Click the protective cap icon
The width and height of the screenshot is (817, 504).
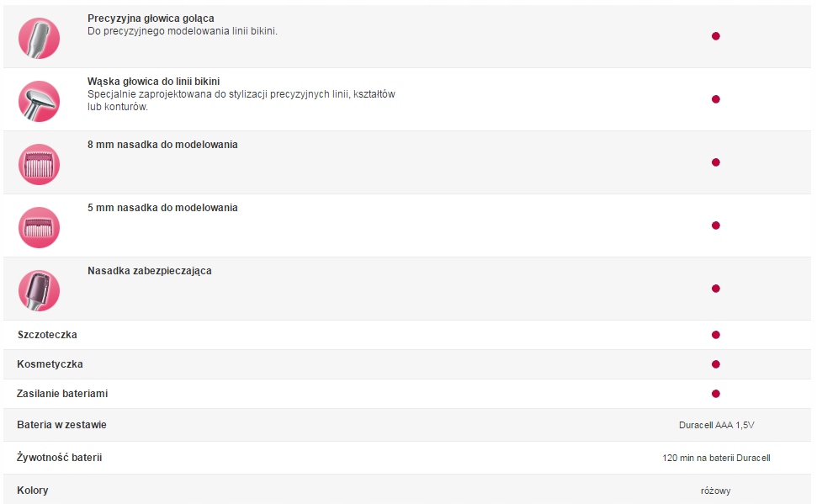click(39, 290)
